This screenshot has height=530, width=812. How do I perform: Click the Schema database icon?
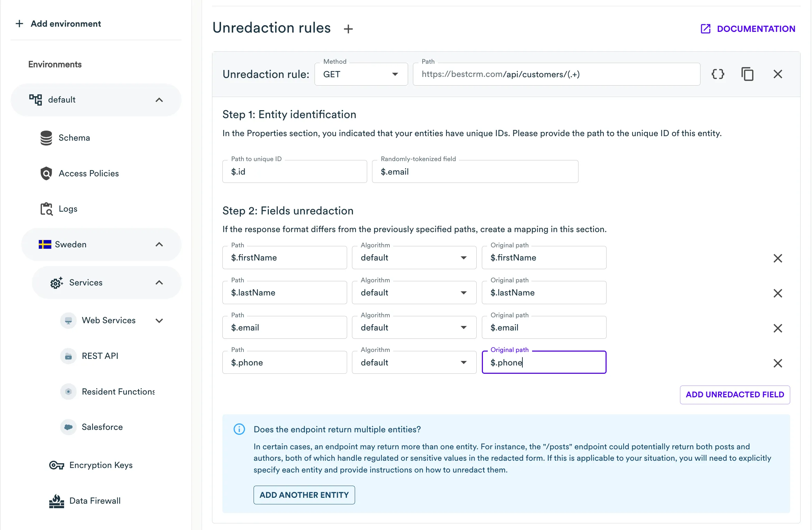pos(46,138)
